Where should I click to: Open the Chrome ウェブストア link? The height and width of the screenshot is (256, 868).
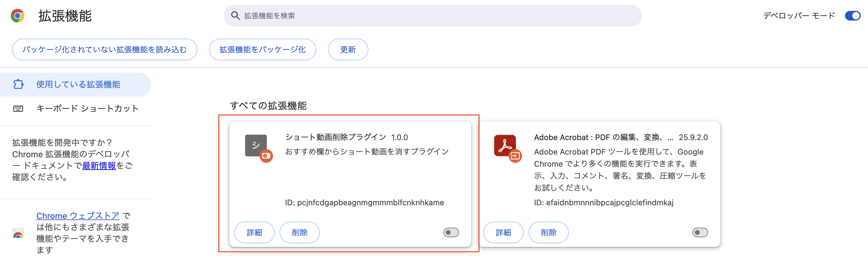[78, 216]
